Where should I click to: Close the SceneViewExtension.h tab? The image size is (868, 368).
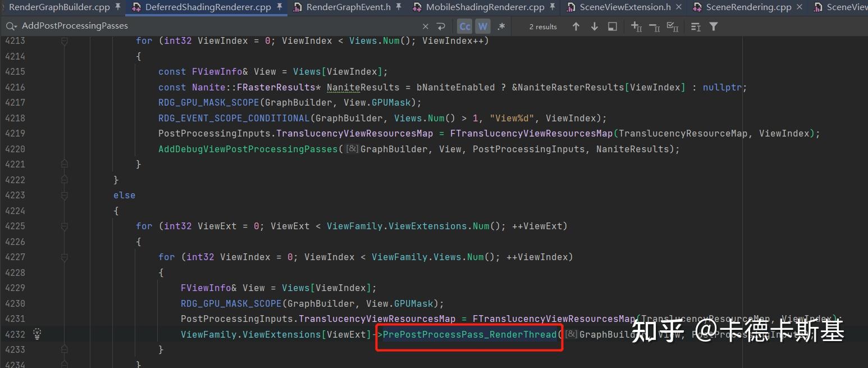tap(679, 7)
